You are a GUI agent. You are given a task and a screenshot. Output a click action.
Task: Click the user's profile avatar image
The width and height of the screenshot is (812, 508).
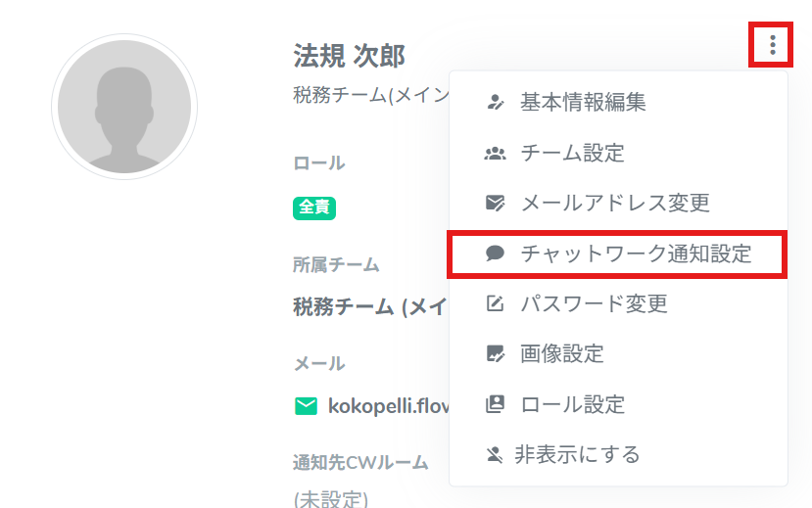pos(124,107)
